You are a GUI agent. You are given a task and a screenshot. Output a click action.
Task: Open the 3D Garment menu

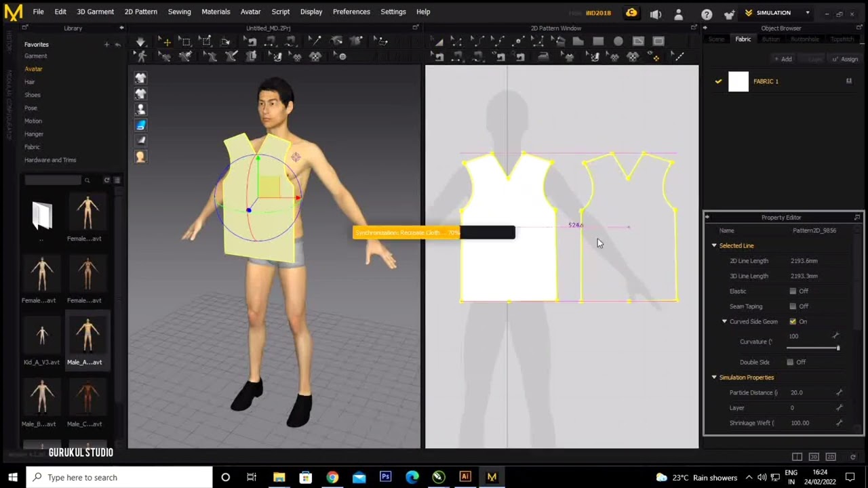[95, 12]
